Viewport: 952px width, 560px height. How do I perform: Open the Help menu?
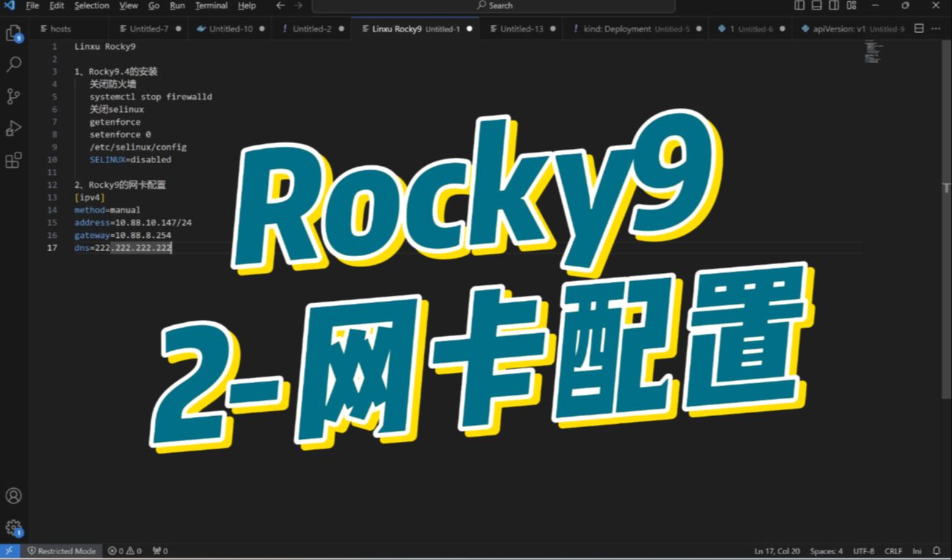pos(247,5)
